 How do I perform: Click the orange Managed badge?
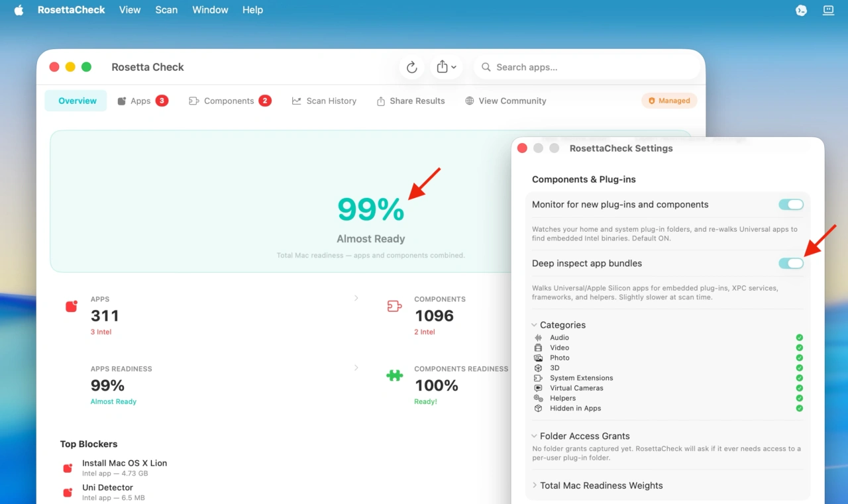669,101
